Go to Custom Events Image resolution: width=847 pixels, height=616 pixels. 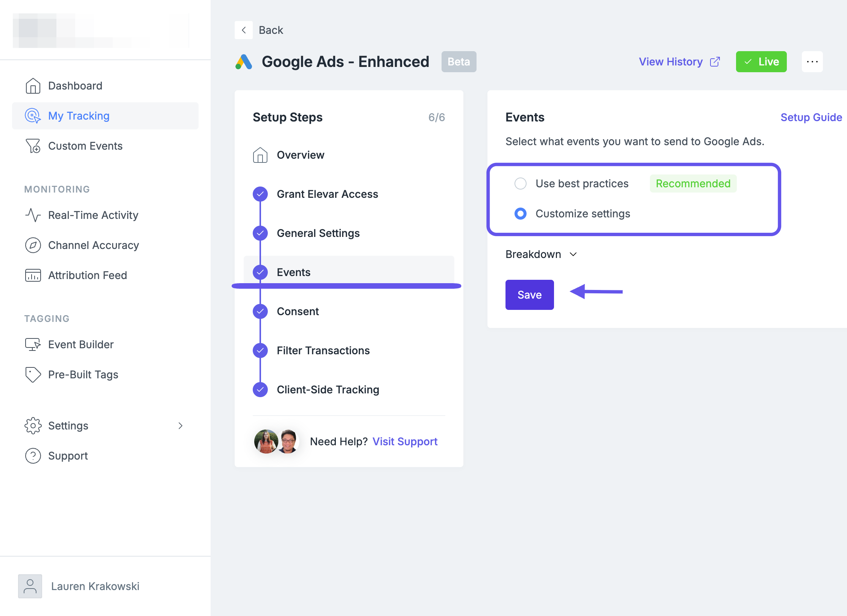105,146
